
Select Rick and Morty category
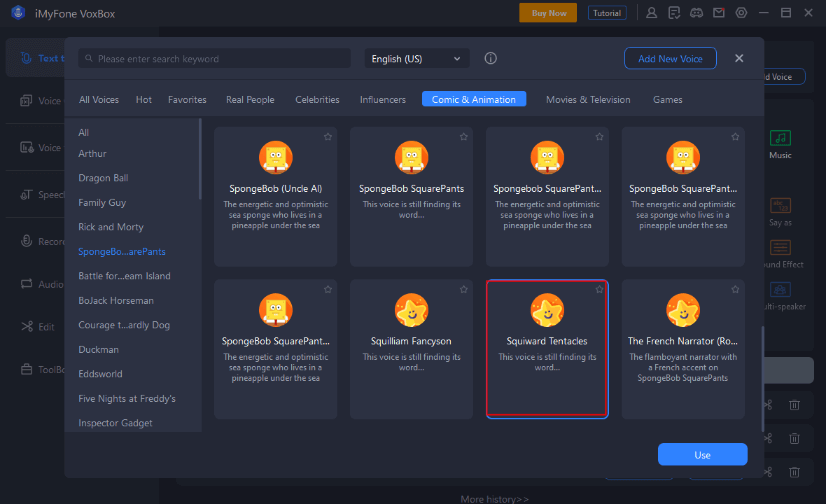click(111, 227)
